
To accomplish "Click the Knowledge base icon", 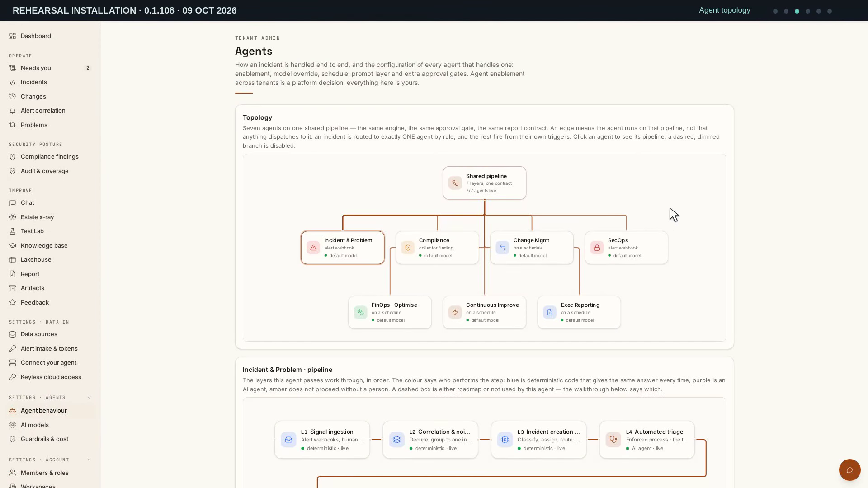I will pyautogui.click(x=13, y=246).
